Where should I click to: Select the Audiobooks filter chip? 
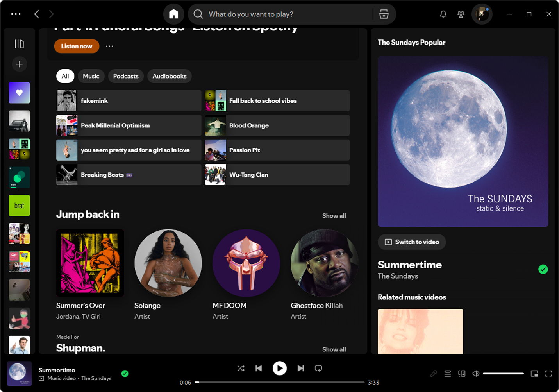170,76
